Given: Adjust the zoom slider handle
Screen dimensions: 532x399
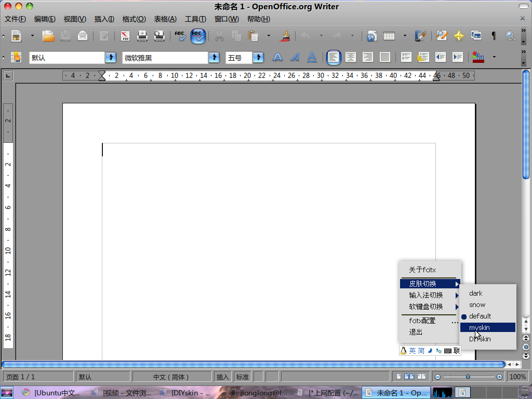Looking at the screenshot, I should point(468,377).
